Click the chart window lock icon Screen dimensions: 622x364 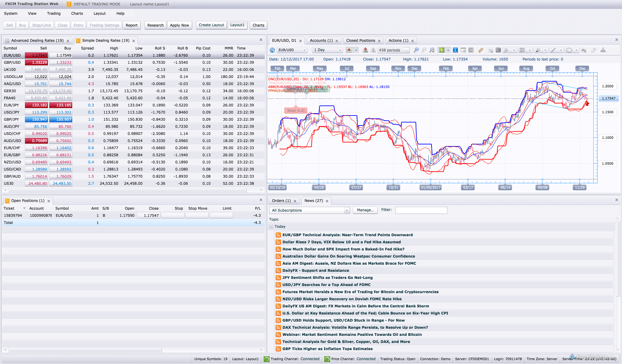coord(463,50)
